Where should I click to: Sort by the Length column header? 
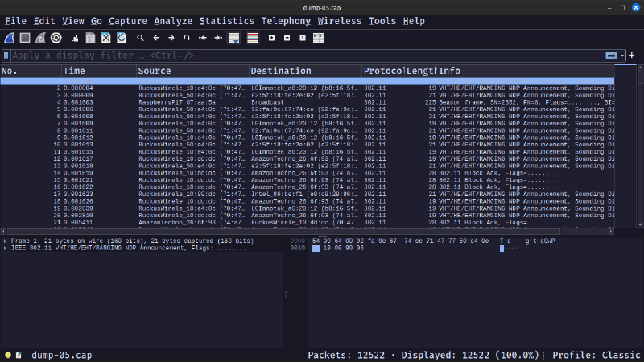[x=420, y=71]
